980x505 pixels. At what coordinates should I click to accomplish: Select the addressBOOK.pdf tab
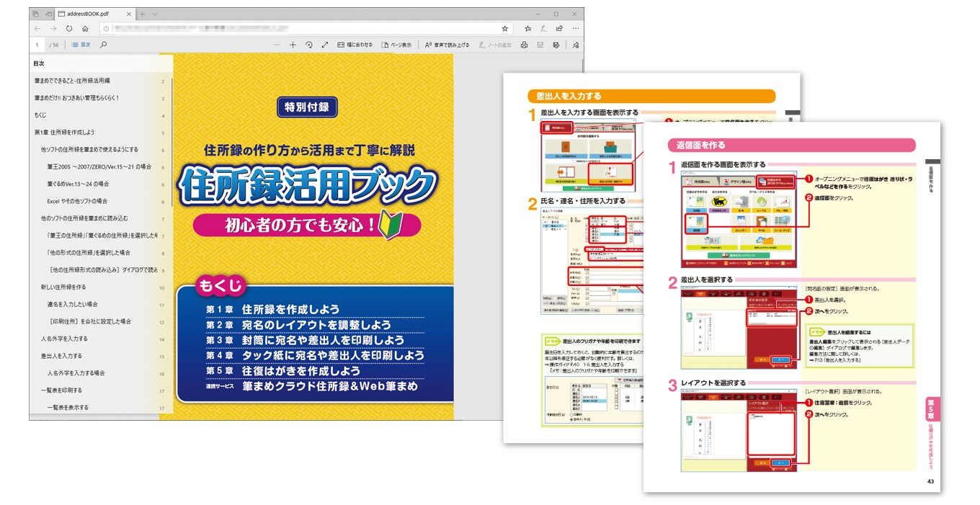[x=94, y=14]
